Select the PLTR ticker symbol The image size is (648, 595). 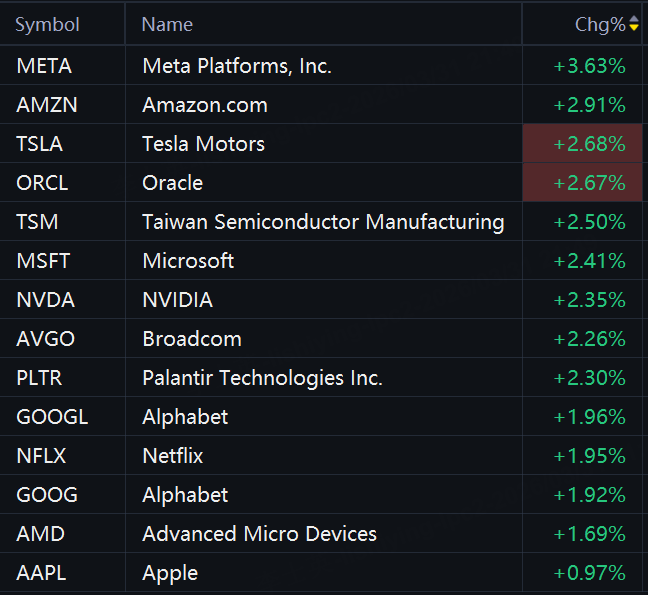[x=42, y=378]
